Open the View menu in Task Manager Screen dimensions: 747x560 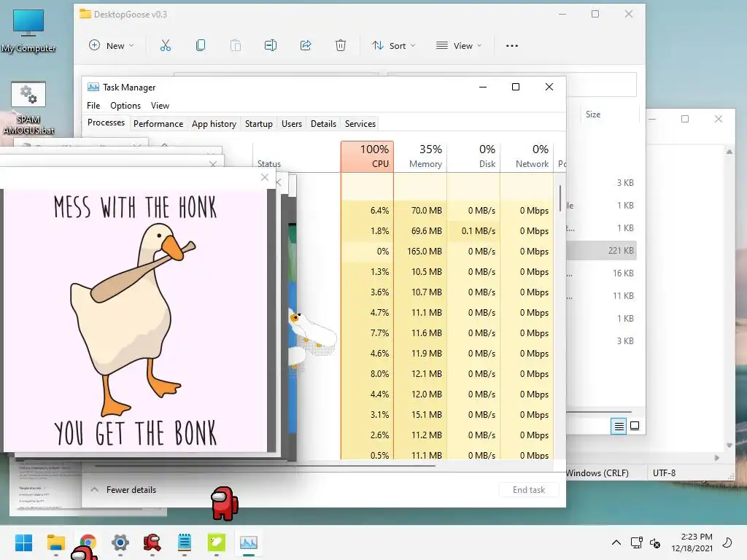(x=160, y=106)
